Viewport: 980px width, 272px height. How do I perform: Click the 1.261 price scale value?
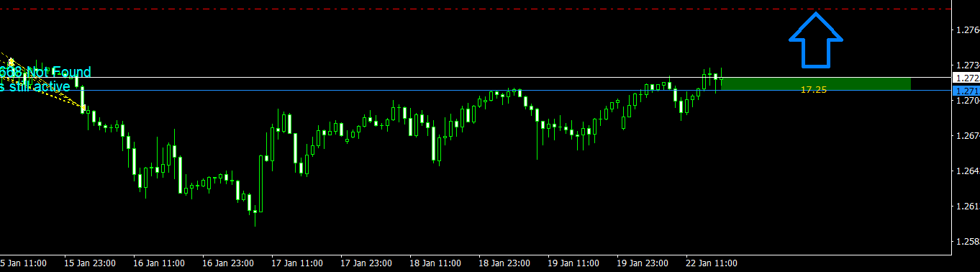966,207
